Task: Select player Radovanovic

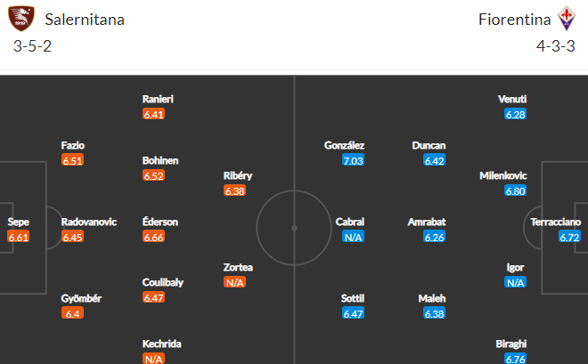Action: pyautogui.click(x=89, y=222)
